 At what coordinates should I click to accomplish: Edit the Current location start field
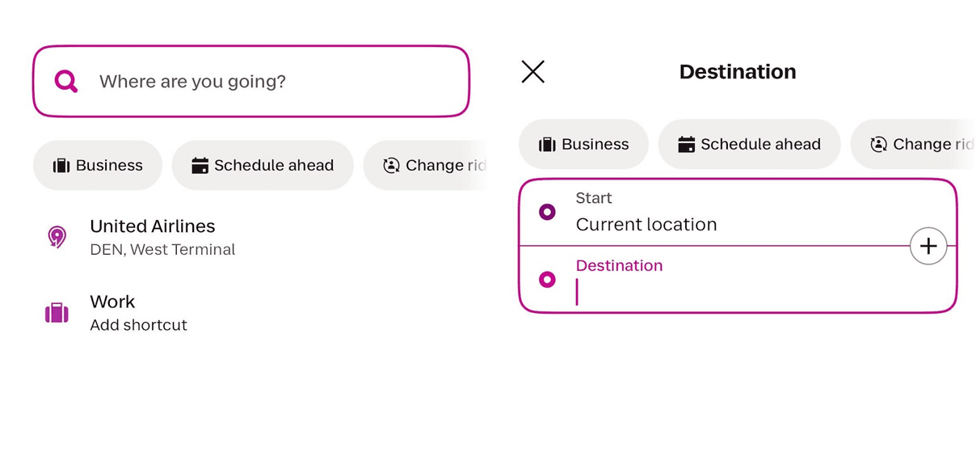[x=687, y=224]
